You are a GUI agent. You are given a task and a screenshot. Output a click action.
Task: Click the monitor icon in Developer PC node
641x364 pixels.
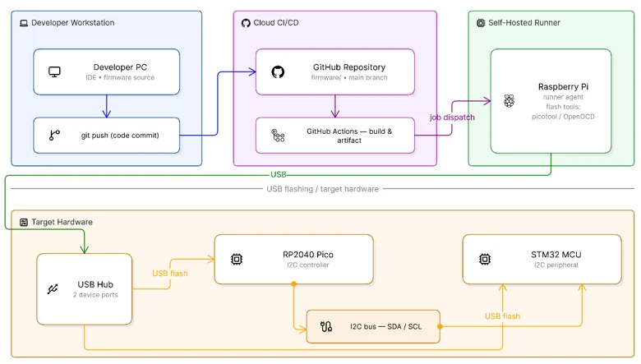point(54,72)
